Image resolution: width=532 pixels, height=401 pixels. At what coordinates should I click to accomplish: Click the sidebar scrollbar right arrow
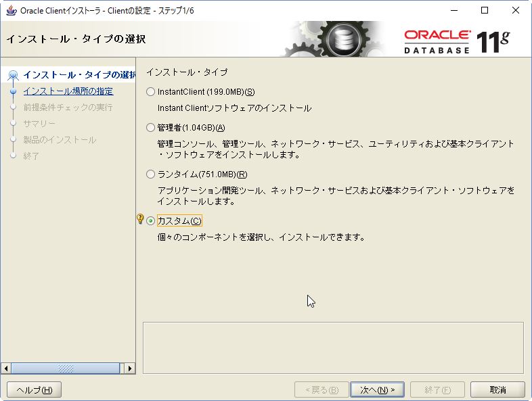click(x=130, y=369)
